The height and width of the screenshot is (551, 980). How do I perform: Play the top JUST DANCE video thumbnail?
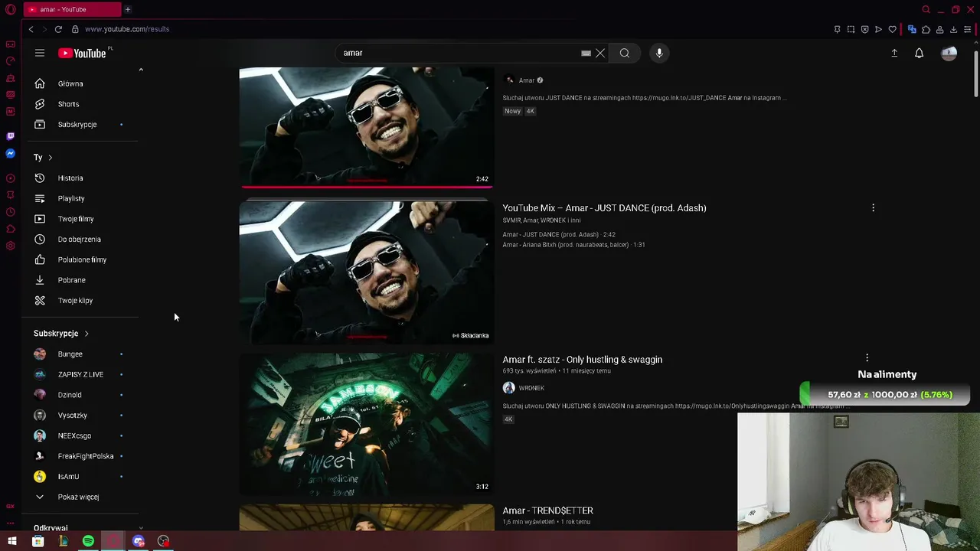[367, 127]
